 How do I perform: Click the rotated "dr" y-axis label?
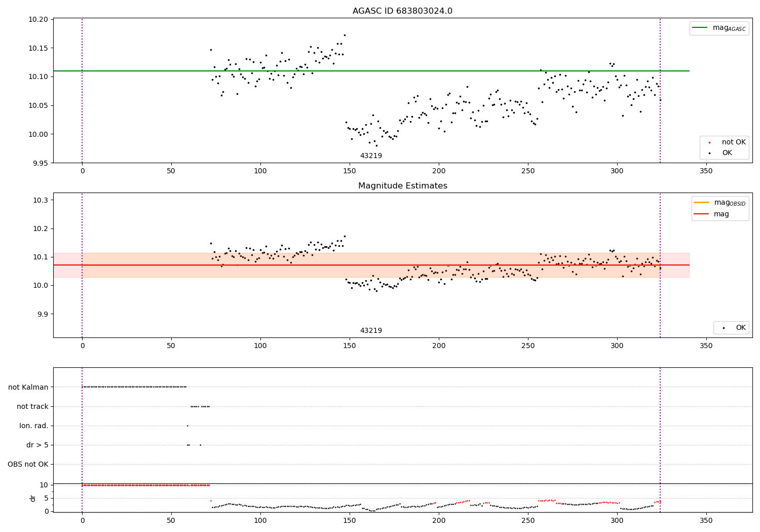point(33,498)
